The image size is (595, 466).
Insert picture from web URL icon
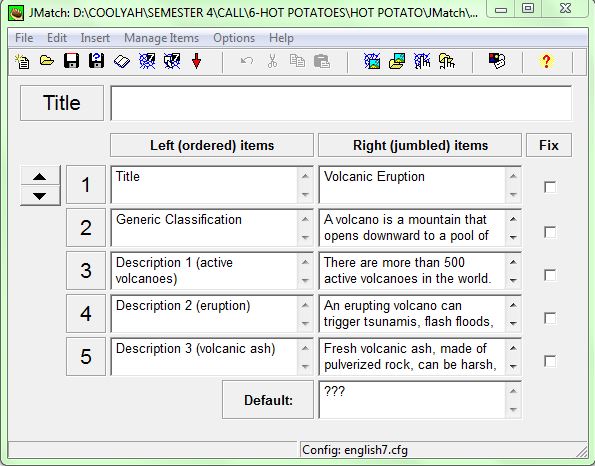pyautogui.click(x=372, y=61)
